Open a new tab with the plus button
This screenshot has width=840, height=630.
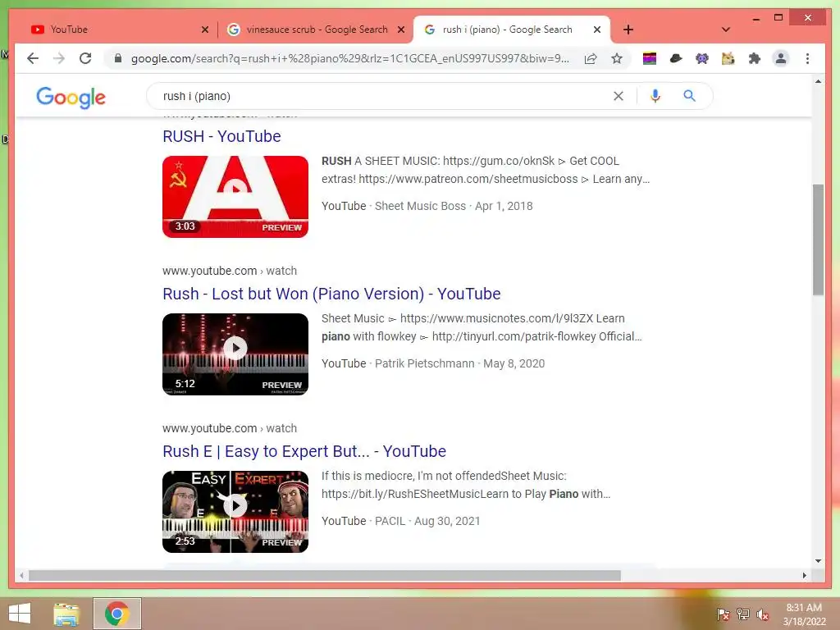point(628,30)
